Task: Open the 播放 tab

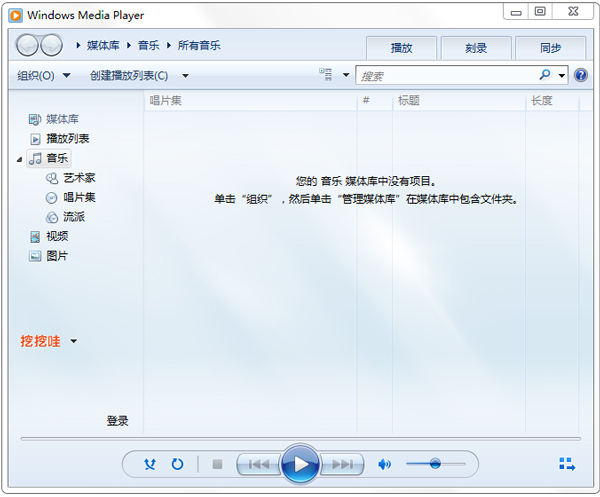Action: pyautogui.click(x=401, y=48)
